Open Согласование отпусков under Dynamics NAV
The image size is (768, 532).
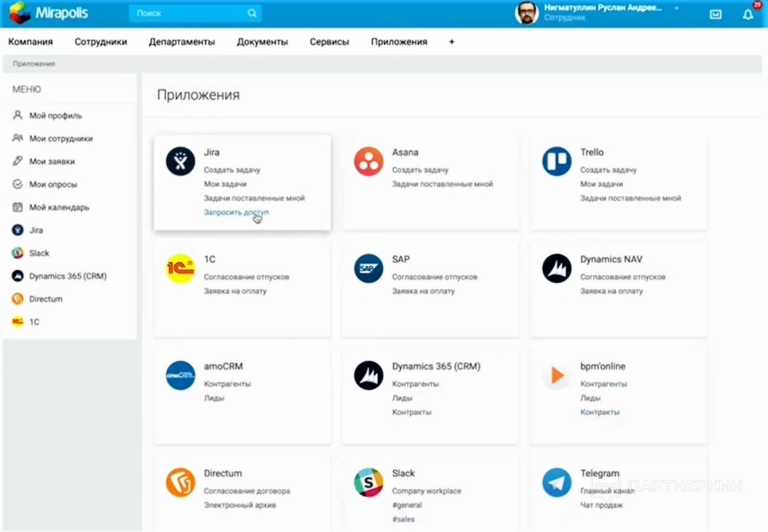point(623,277)
